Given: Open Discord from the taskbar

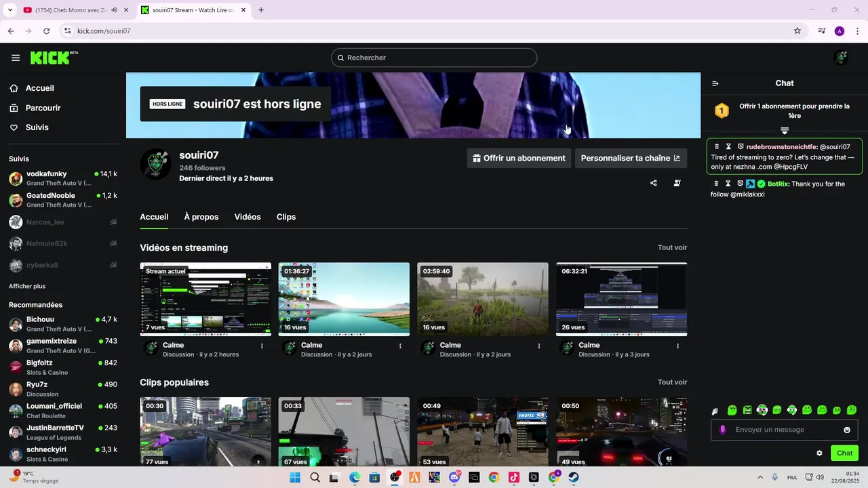Looking at the screenshot, I should 454,477.
